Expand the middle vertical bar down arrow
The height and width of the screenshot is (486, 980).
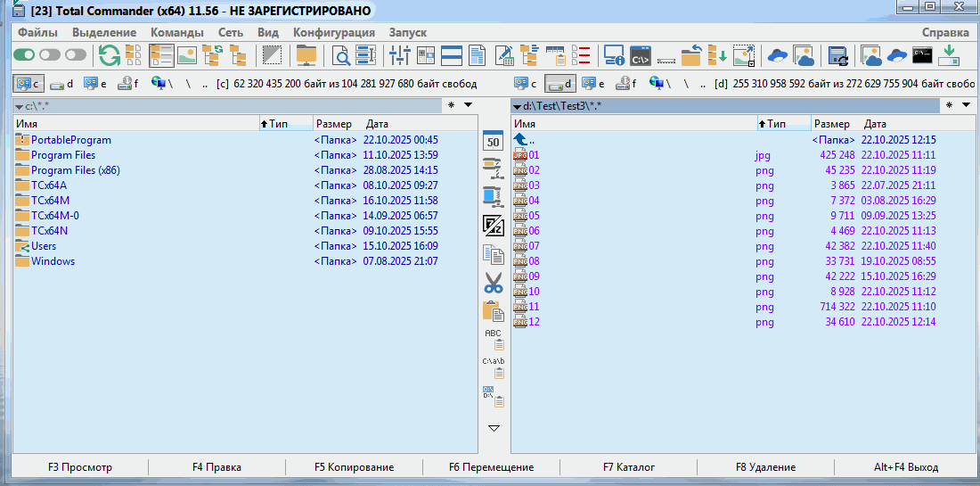click(x=494, y=428)
